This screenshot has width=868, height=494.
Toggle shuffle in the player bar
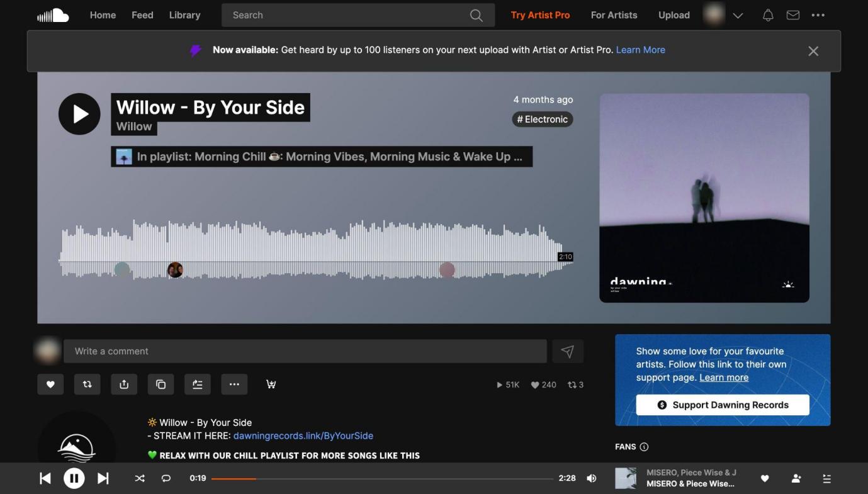tap(140, 478)
